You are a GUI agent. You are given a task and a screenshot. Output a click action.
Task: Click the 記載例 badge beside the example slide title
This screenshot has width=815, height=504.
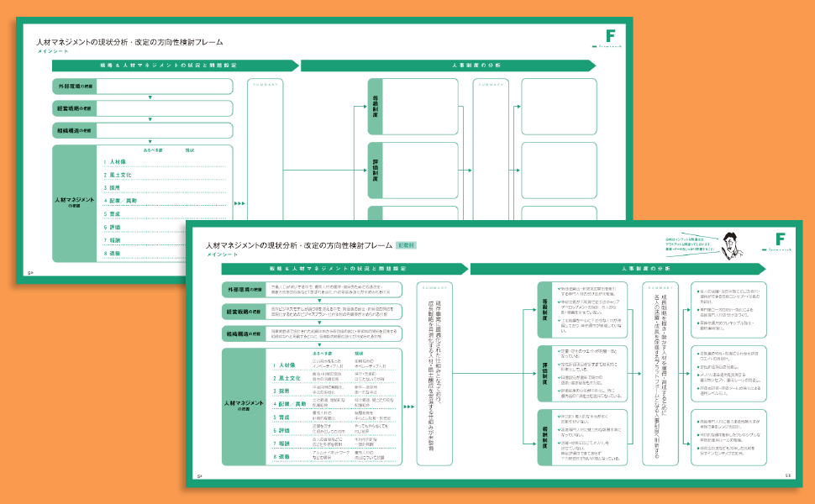pyautogui.click(x=406, y=245)
